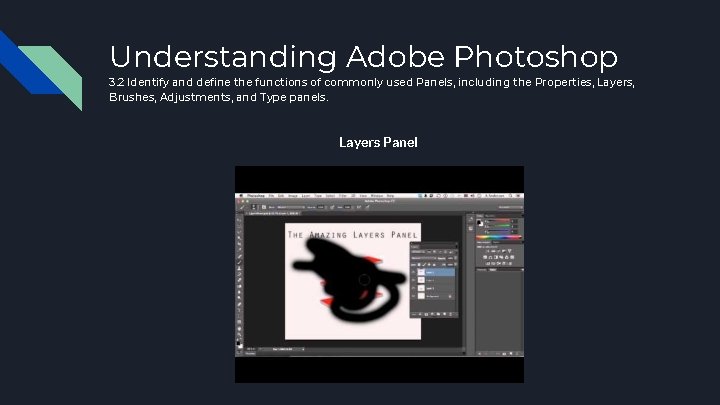Click the Background layer lock icon
This screenshot has width=720, height=405.
point(450,296)
